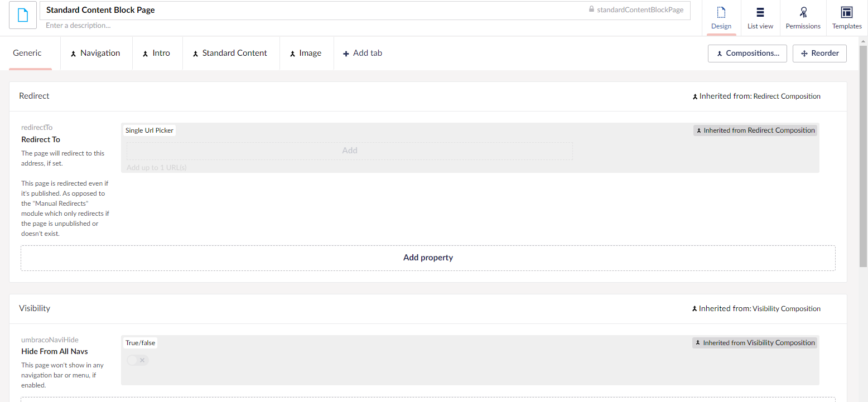Click composition icon on Navigation tab
Screen dimensions: 868x402
point(73,54)
